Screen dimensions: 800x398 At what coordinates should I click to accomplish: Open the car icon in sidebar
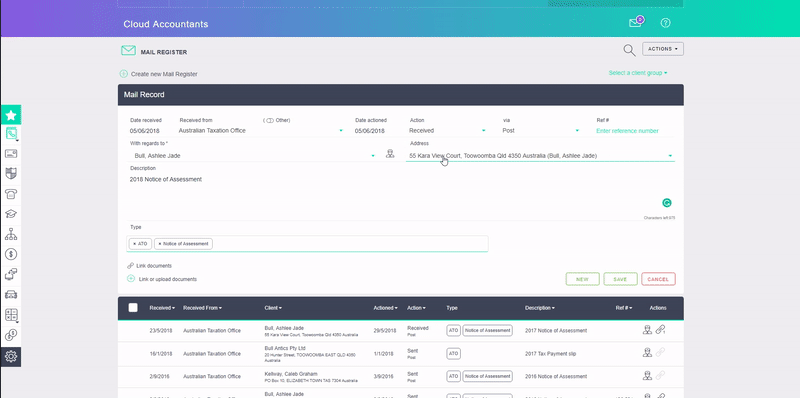(11, 294)
